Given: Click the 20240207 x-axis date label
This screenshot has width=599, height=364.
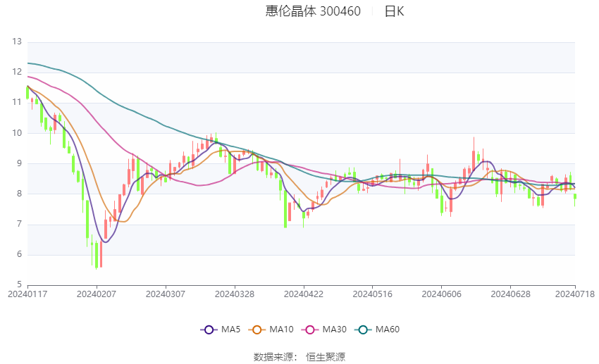Looking at the screenshot, I should point(97,294).
